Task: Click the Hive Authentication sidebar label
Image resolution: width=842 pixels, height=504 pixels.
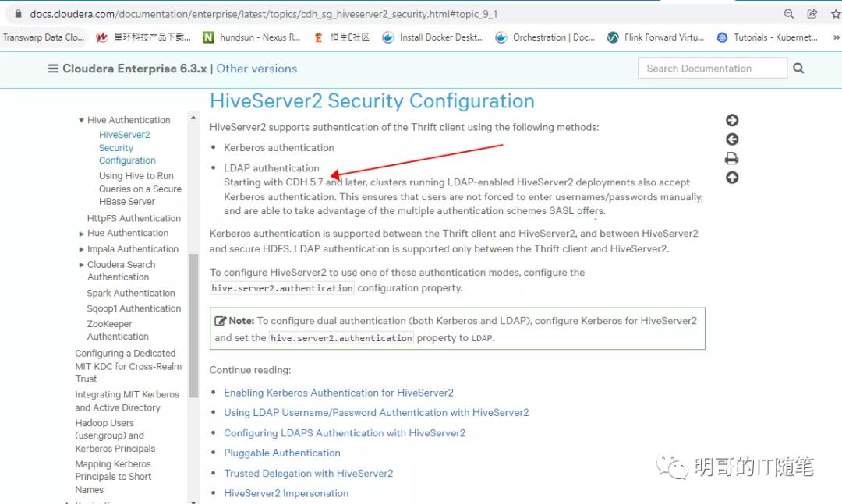Action: tap(129, 120)
